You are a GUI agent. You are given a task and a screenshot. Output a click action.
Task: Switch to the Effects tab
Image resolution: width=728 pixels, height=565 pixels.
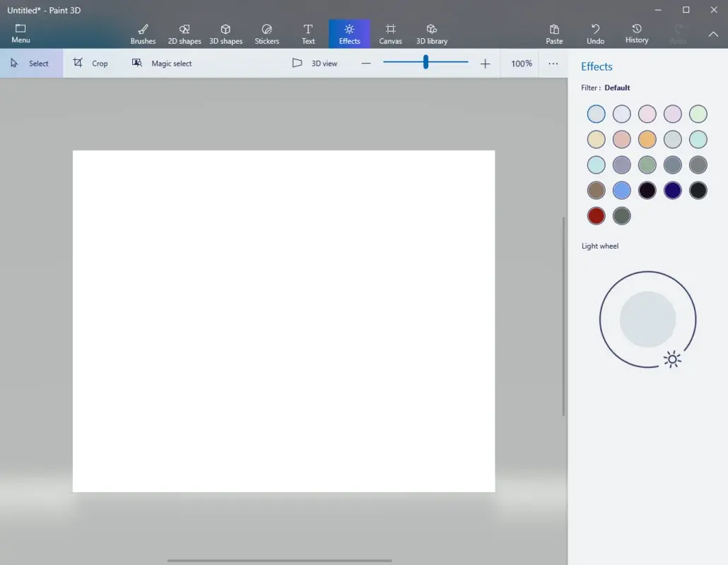tap(349, 33)
